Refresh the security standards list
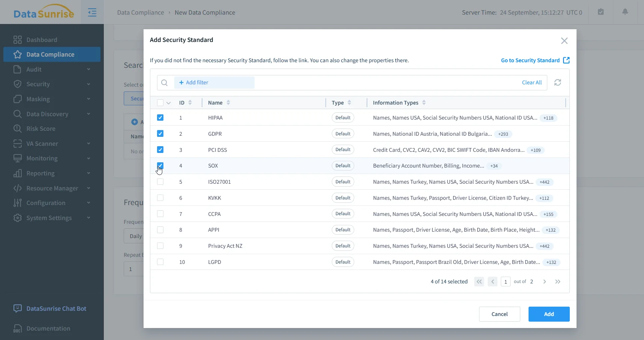Image resolution: width=644 pixels, height=340 pixels. click(x=558, y=82)
